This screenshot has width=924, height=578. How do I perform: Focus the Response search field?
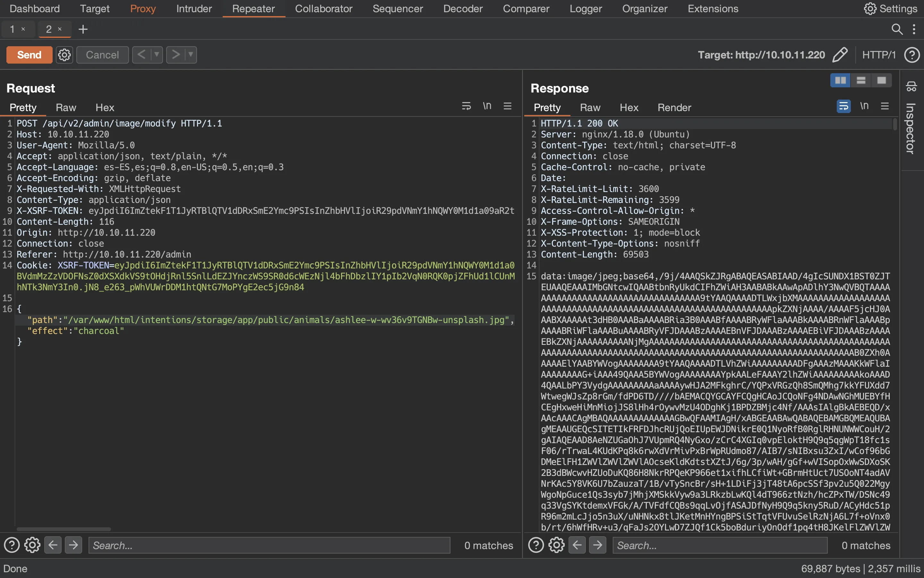(720, 545)
